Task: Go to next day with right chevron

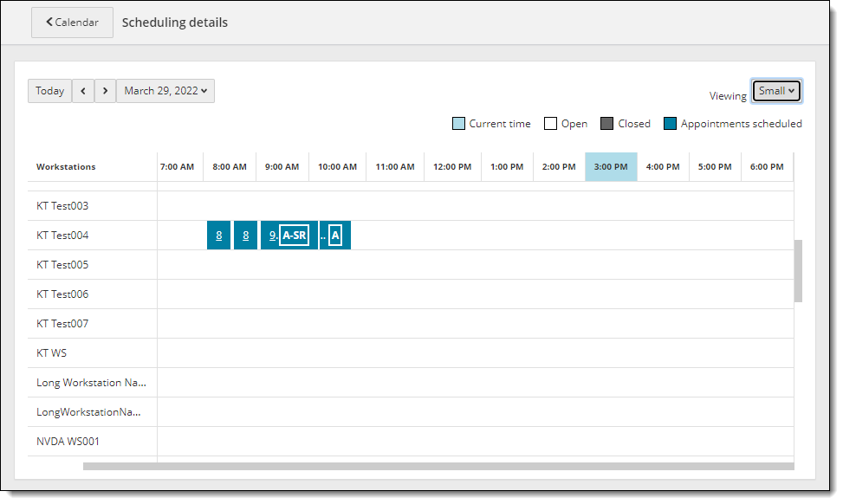Action: click(x=106, y=91)
